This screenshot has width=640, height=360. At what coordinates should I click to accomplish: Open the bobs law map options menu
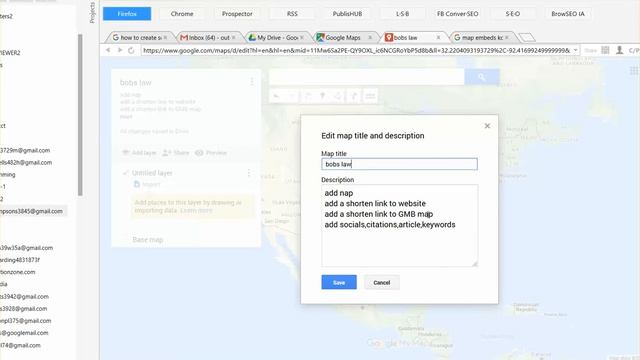(252, 82)
